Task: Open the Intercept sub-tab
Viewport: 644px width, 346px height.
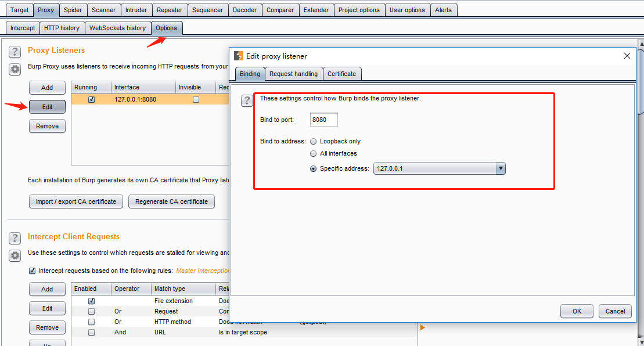Action: click(23, 28)
